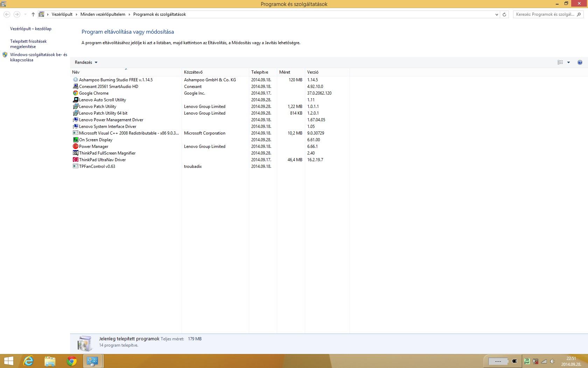Viewport: 588px width, 368px height.
Task: Open Vezérlőpult – kezdőlap link
Action: coord(31,29)
